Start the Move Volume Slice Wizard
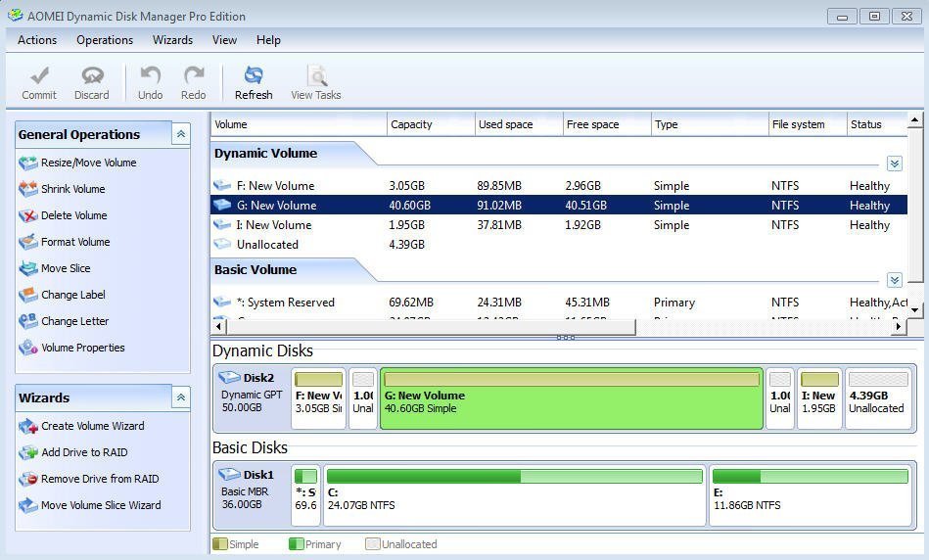Screen dimensions: 929x560 coord(89,505)
